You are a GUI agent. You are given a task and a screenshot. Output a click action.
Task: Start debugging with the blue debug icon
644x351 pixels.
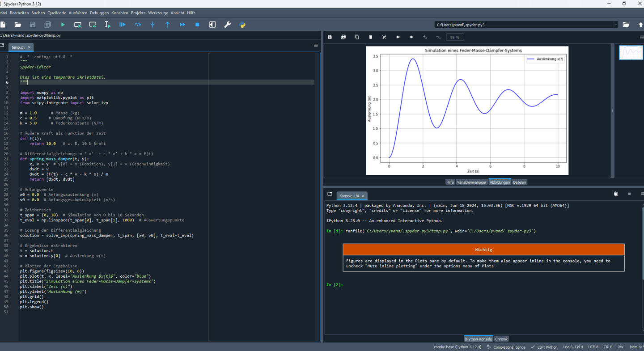(x=123, y=25)
